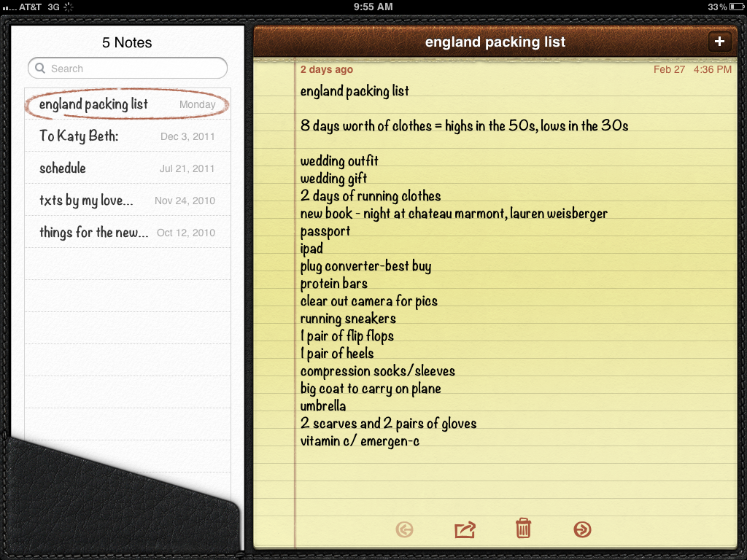The image size is (747, 560).
Task: Go to previous note with left arrow
Action: click(404, 529)
